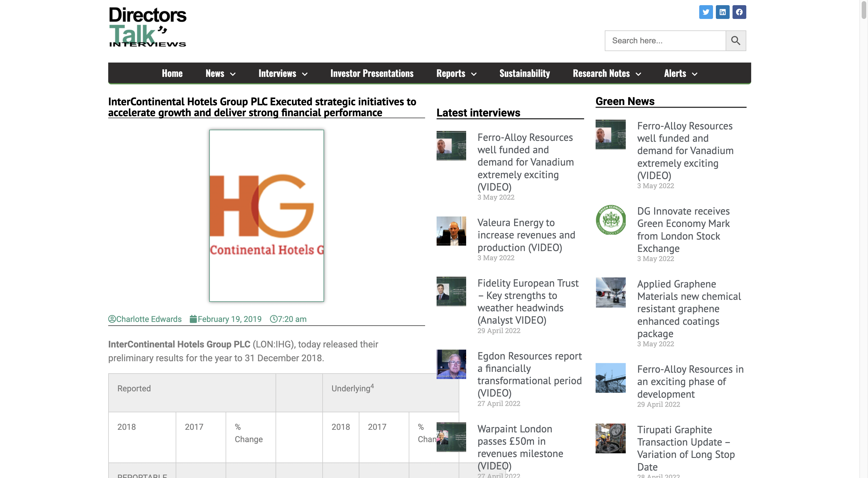
Task: Click the 7:20 am time text
Action: click(x=292, y=319)
